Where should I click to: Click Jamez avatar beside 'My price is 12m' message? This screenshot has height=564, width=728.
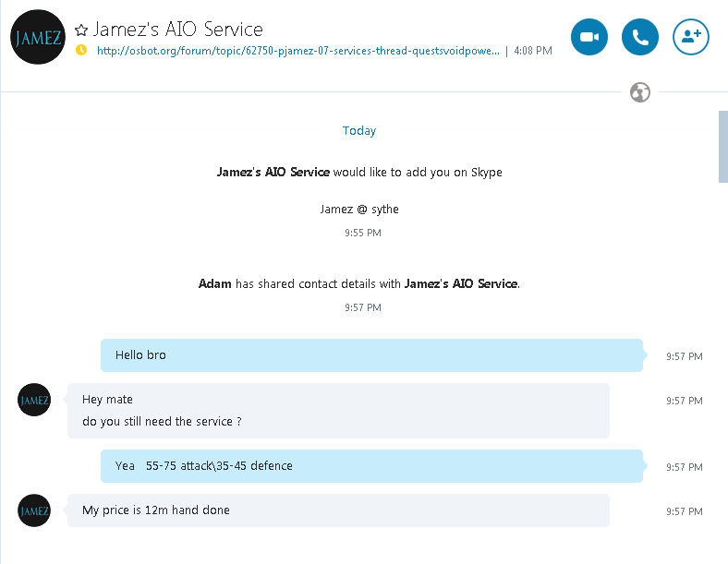point(34,510)
